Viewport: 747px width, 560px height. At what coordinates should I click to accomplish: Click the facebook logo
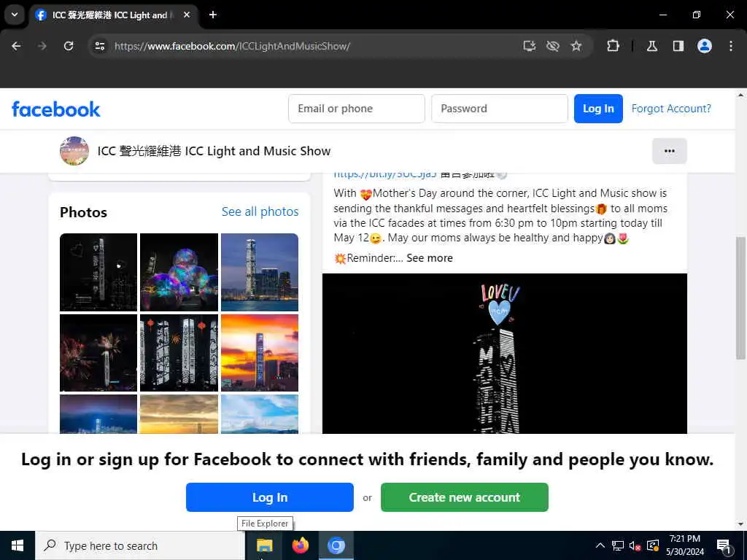pos(55,109)
